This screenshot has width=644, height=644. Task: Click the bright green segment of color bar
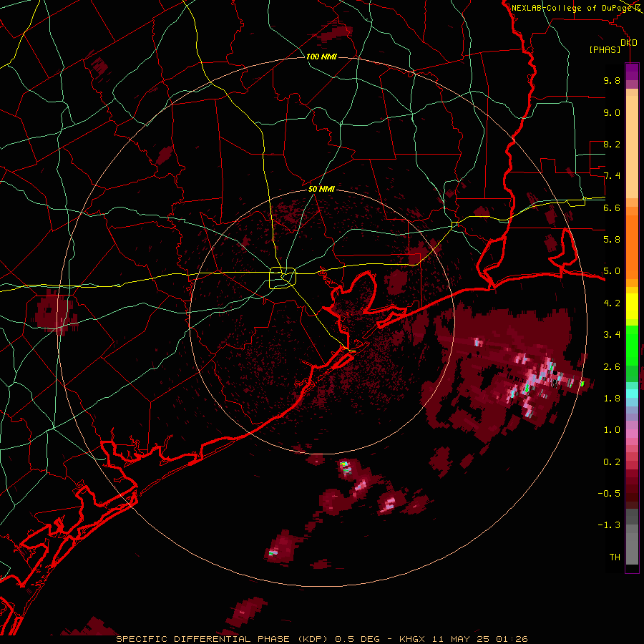coord(632,345)
